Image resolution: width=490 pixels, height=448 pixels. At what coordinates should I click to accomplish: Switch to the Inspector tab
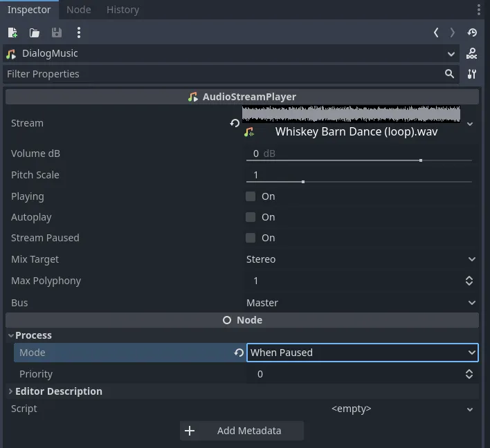[29, 10]
